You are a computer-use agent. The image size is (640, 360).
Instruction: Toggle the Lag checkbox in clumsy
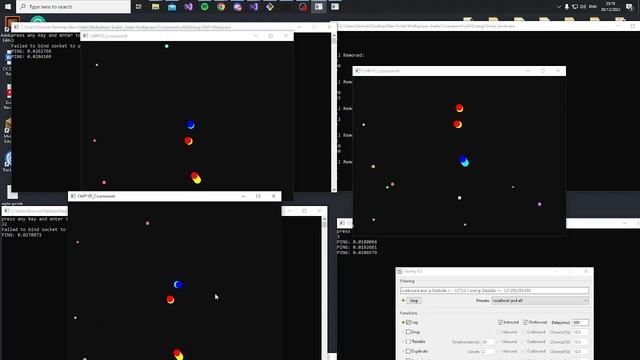409,322
